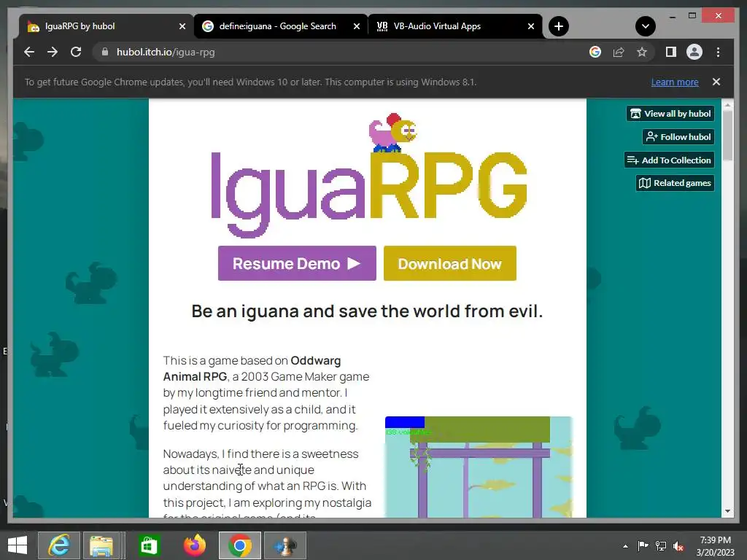The width and height of the screenshot is (747, 560).
Task: Click the page scrollbar up arrow
Action: pyautogui.click(x=727, y=104)
